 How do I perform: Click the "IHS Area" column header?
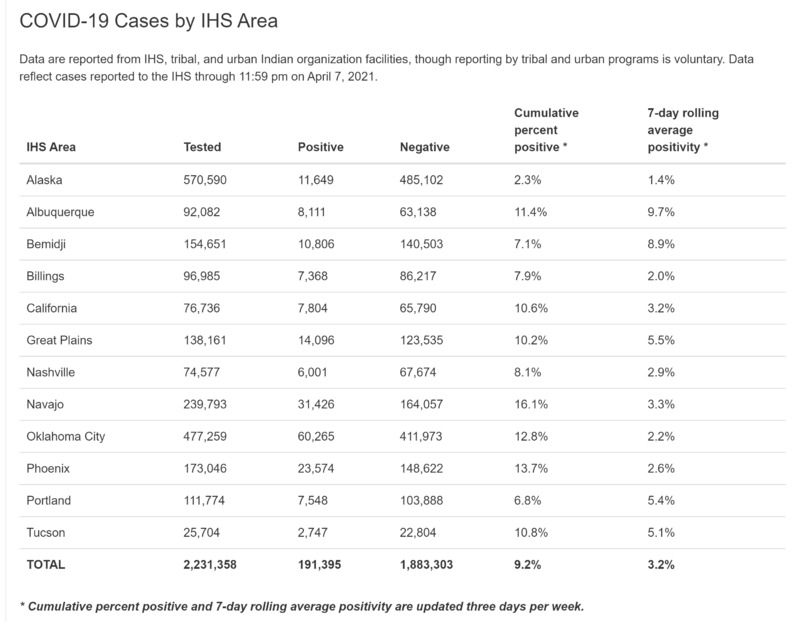click(x=51, y=147)
